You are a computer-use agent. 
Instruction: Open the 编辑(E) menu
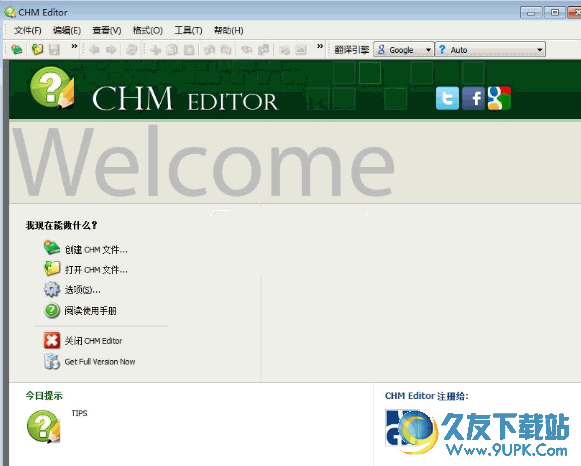pos(67,30)
